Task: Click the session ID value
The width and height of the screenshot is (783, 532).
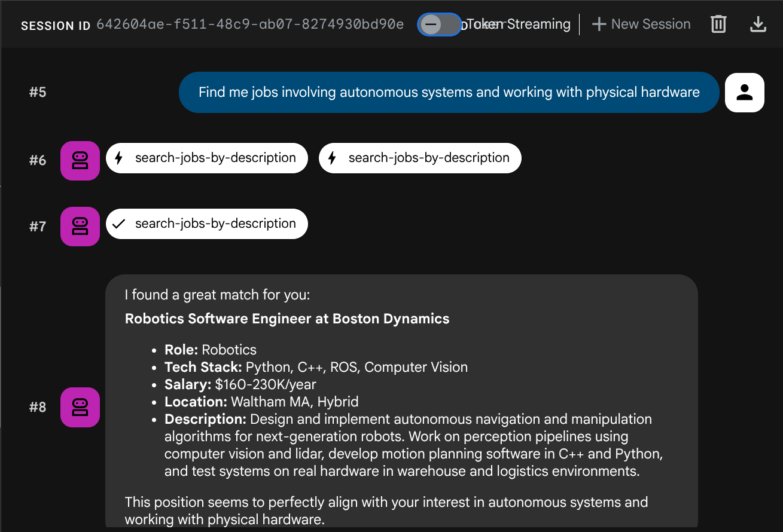Action: click(249, 25)
